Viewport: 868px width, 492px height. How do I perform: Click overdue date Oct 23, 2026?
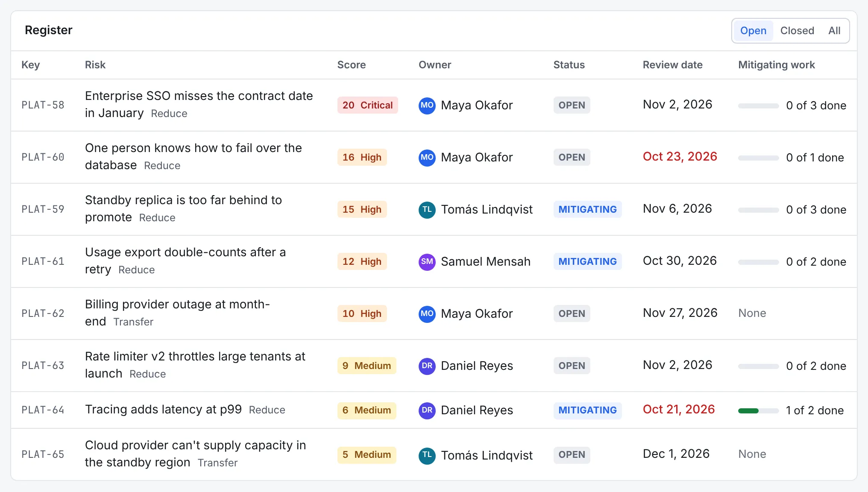coord(680,157)
